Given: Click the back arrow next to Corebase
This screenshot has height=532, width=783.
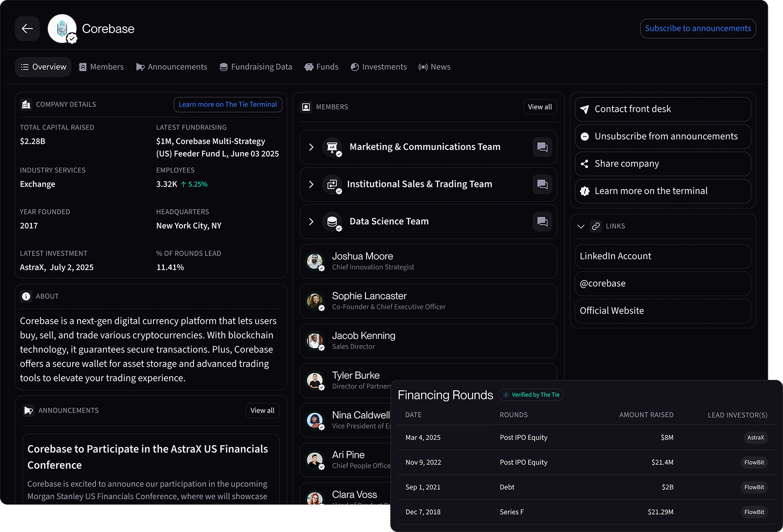Looking at the screenshot, I should 27,28.
